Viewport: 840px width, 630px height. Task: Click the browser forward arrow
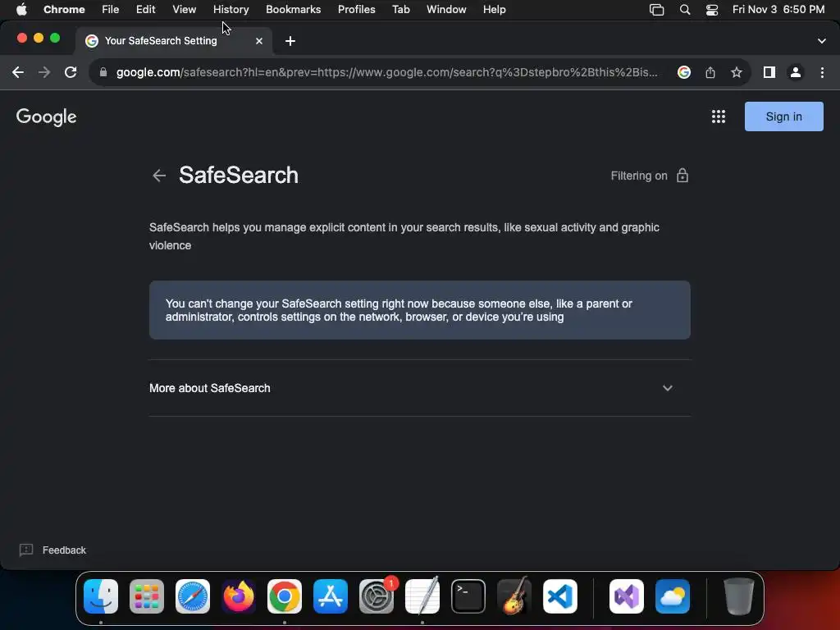click(44, 72)
